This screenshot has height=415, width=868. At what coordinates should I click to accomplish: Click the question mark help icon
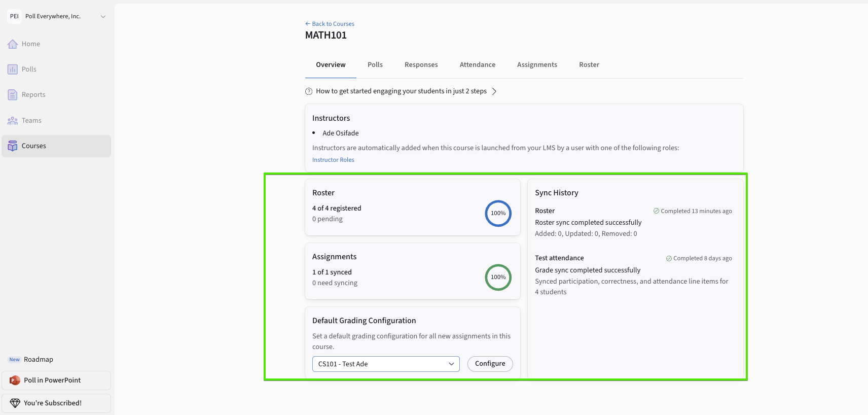tap(309, 91)
